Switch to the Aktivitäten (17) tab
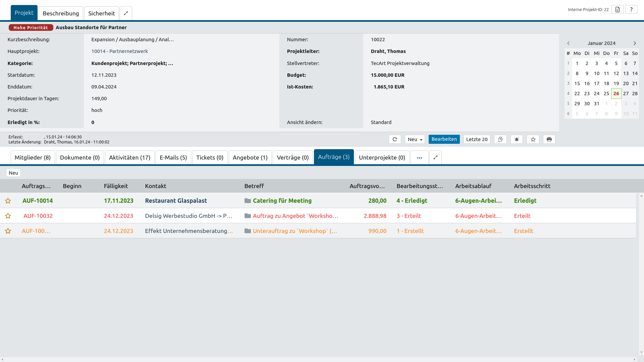 point(129,158)
